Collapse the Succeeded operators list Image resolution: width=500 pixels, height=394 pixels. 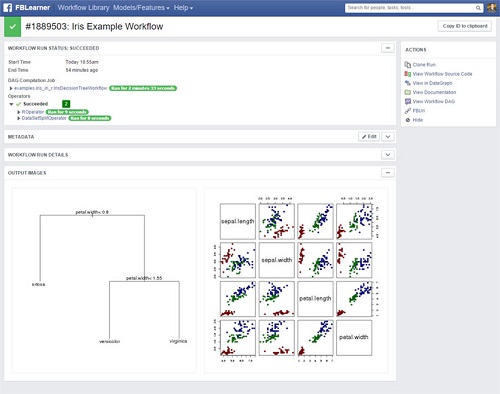(x=11, y=104)
